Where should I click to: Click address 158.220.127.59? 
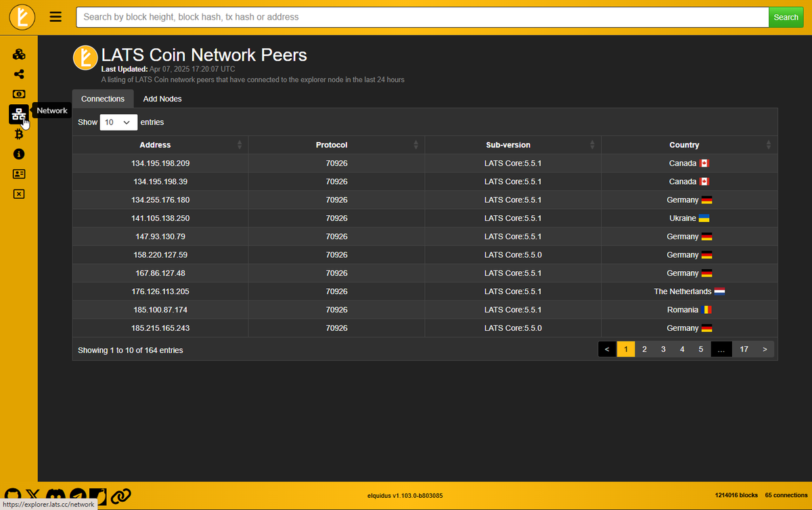tap(160, 254)
